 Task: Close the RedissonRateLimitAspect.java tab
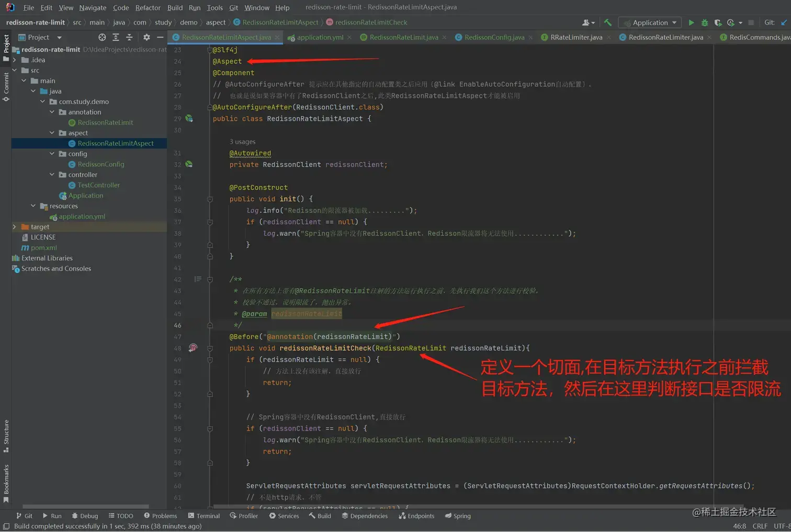pos(277,38)
